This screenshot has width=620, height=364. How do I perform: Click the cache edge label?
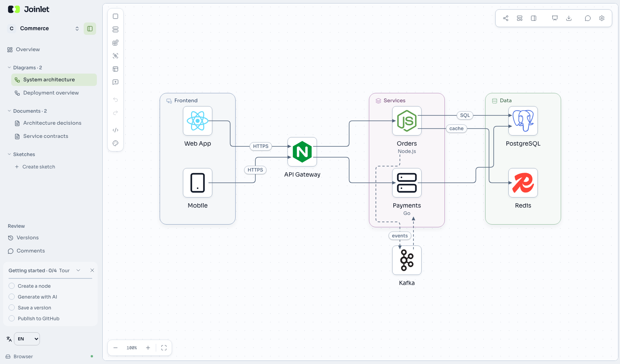coord(456,129)
